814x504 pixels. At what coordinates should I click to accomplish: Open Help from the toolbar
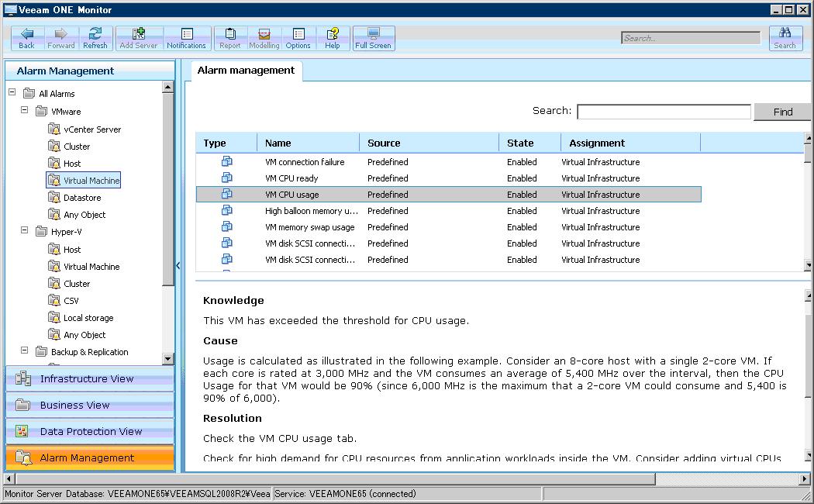click(333, 39)
